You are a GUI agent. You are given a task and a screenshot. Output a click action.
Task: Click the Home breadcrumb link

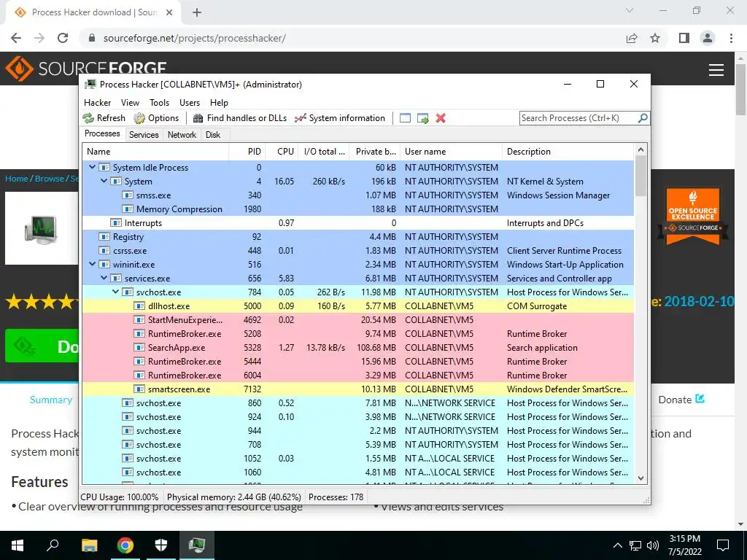[x=17, y=179]
